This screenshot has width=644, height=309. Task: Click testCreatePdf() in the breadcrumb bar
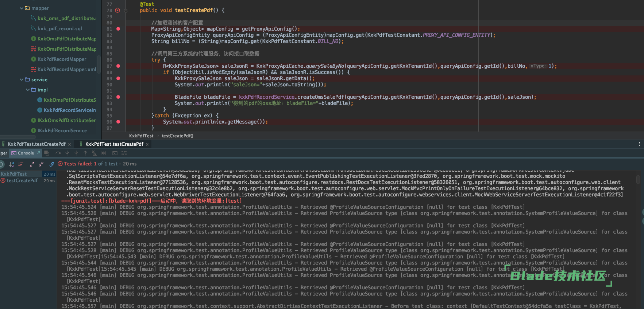(177, 136)
